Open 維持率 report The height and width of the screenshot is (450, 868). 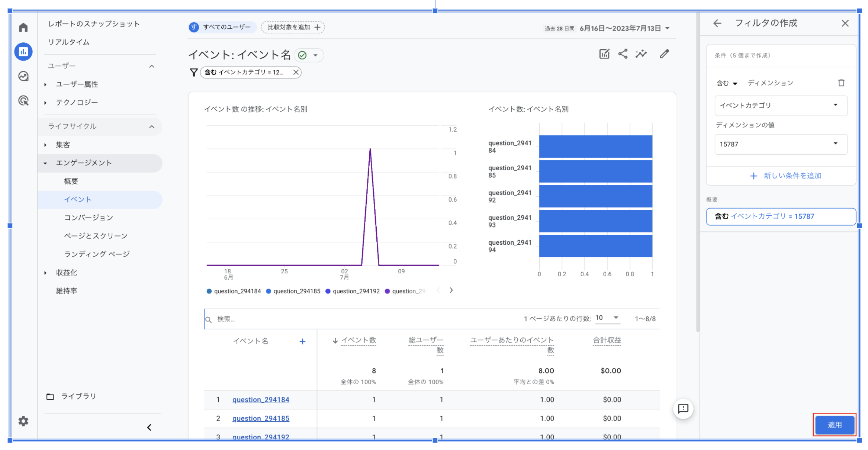coord(67,291)
